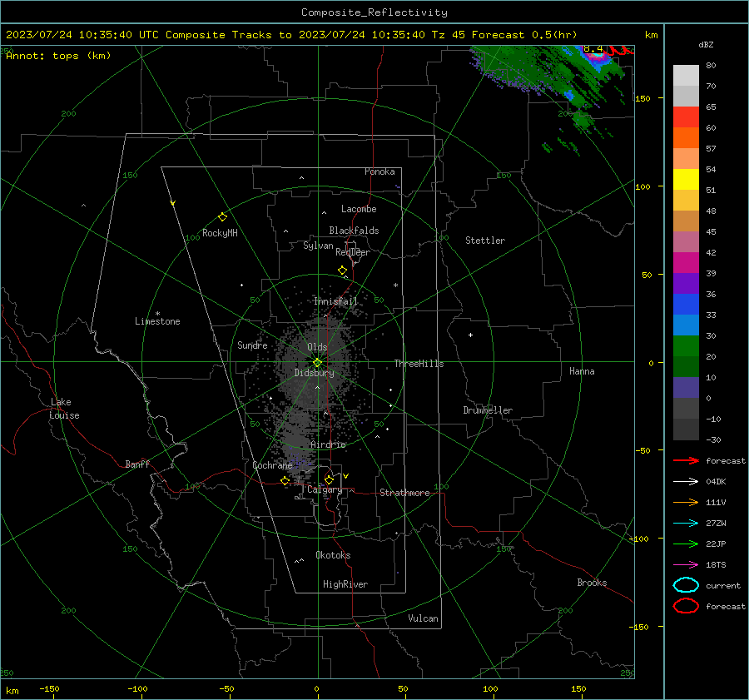Image resolution: width=749 pixels, height=700 pixels.
Task: Select the white 04DK arrow legend icon
Action: [686, 482]
